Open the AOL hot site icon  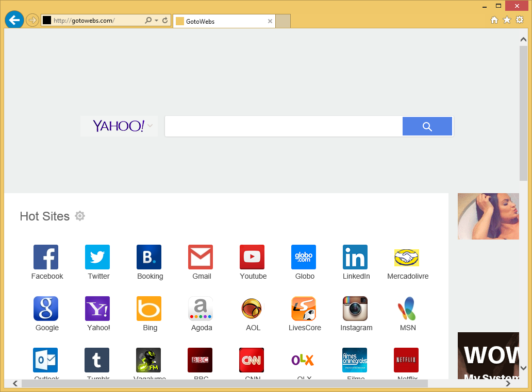click(x=252, y=309)
